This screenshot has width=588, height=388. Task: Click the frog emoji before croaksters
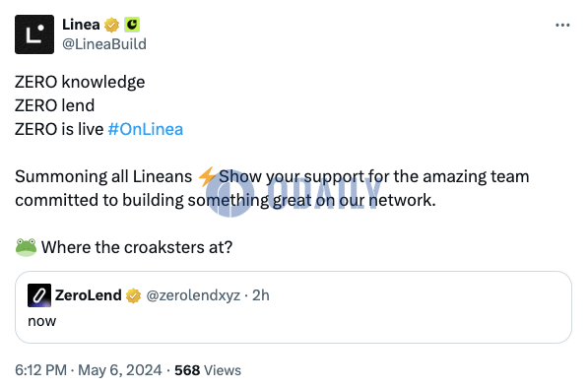[26, 247]
